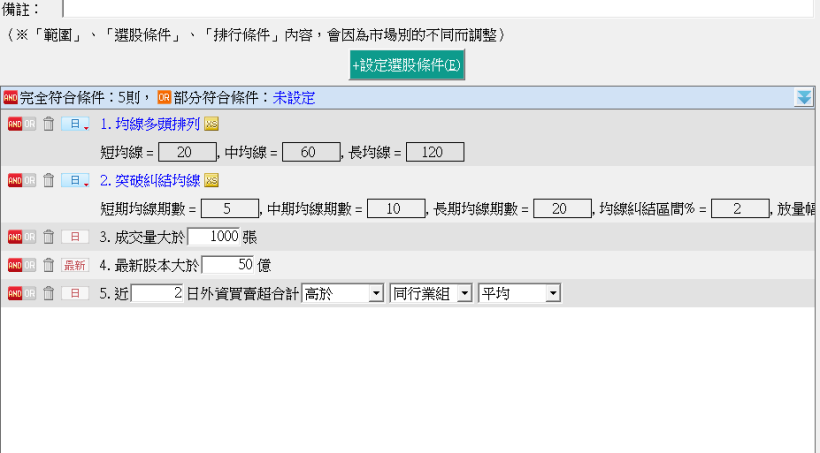820x453 pixels.
Task: Delete condition 1 均線多頭排列 with trash icon
Action: pyautogui.click(x=48, y=124)
